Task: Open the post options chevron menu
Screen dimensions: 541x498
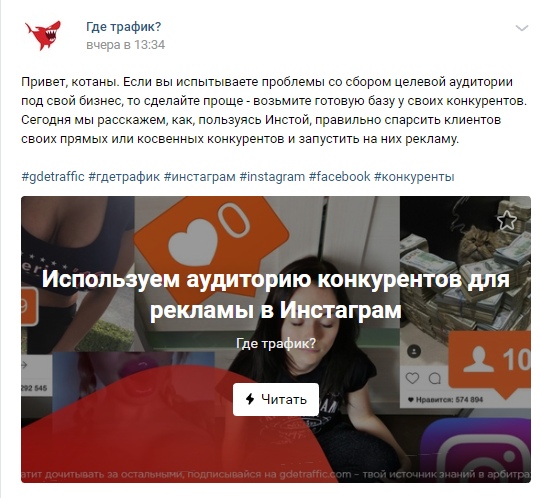Action: (x=521, y=28)
